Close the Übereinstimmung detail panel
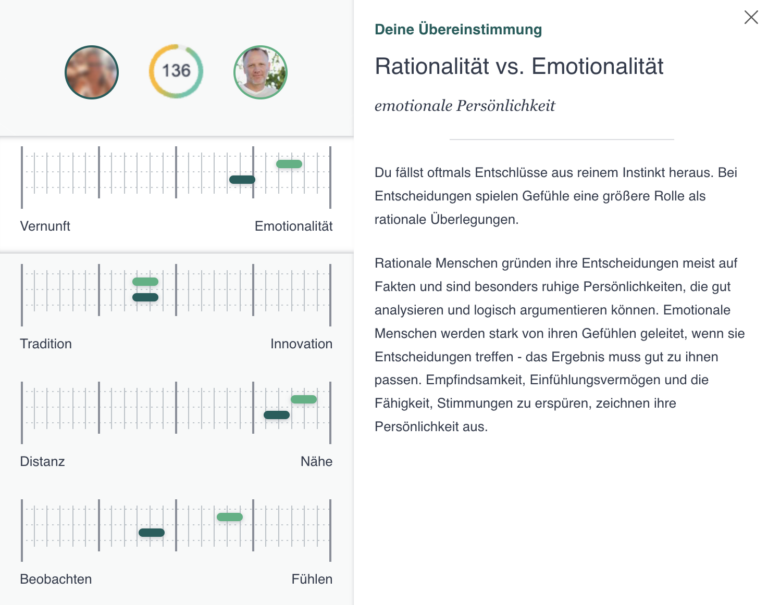Screen dimensions: 768x605 (751, 17)
